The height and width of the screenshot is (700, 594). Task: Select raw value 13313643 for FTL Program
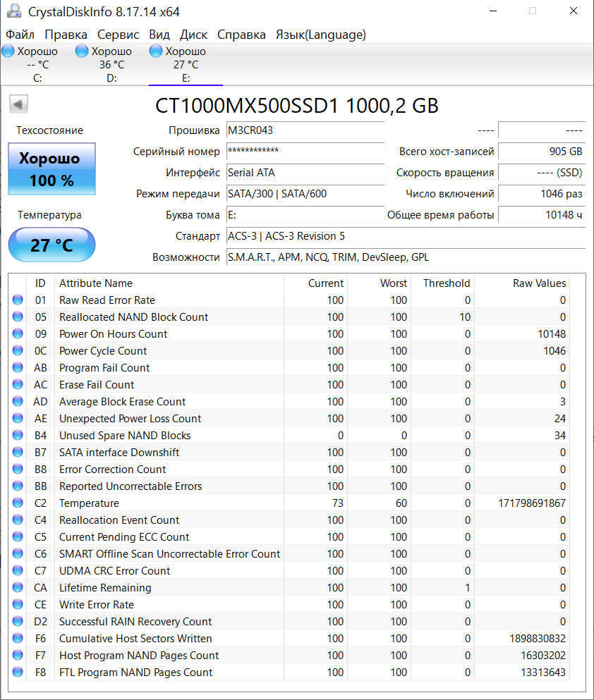(x=543, y=673)
